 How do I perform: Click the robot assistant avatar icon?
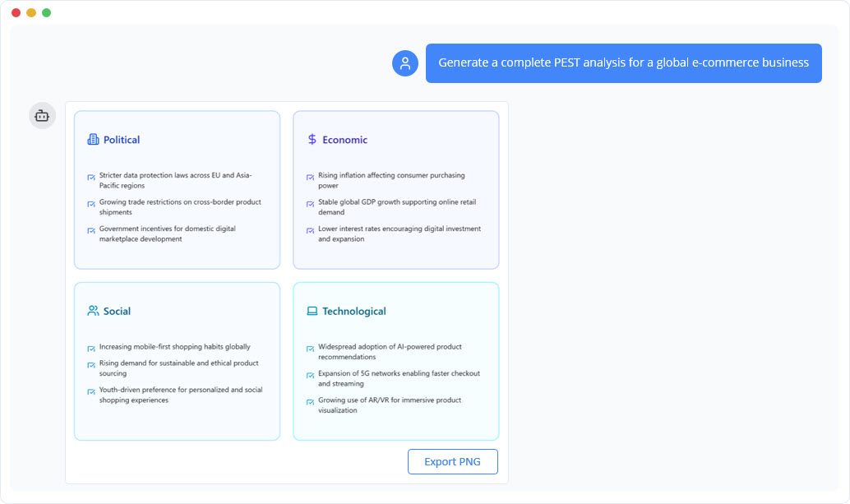pos(42,115)
